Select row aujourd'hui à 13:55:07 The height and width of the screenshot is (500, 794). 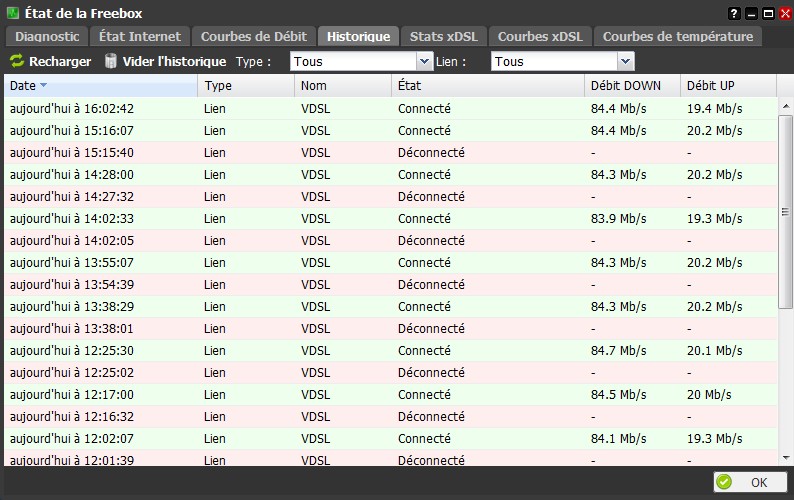click(x=390, y=263)
